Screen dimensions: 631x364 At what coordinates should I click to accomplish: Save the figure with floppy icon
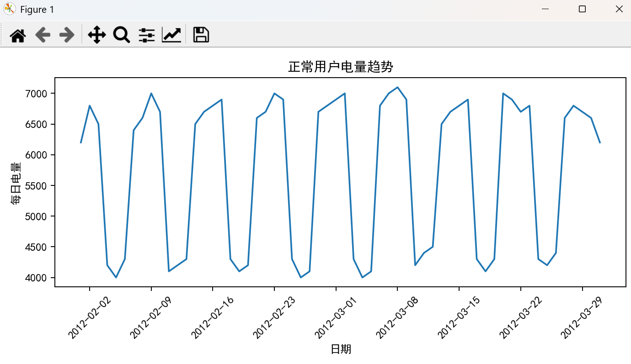(x=201, y=35)
